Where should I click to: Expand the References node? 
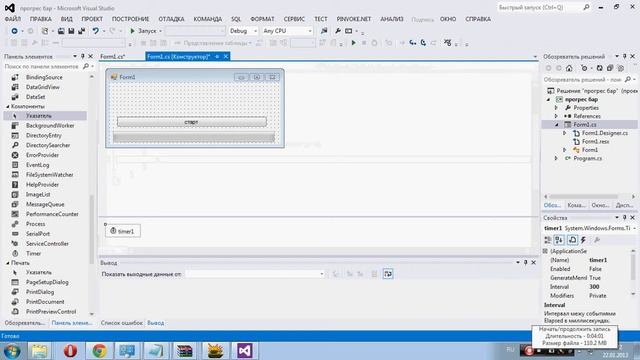556,116
